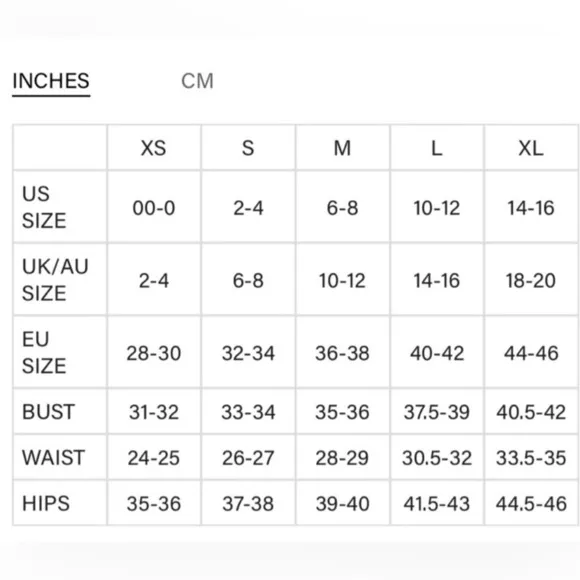Select the 18-20 UK/AU size cell
This screenshot has height=580, width=580.
point(531,280)
